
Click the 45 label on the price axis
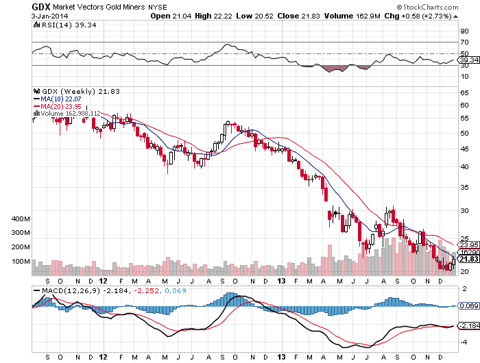(465, 149)
